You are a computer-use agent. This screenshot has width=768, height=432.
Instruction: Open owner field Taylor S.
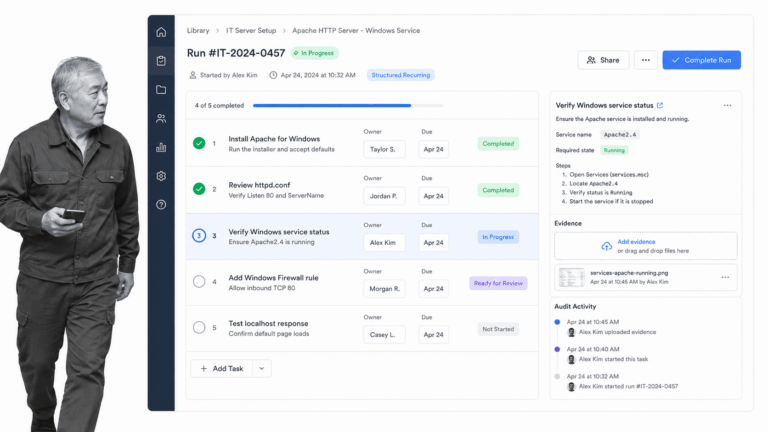coord(384,149)
